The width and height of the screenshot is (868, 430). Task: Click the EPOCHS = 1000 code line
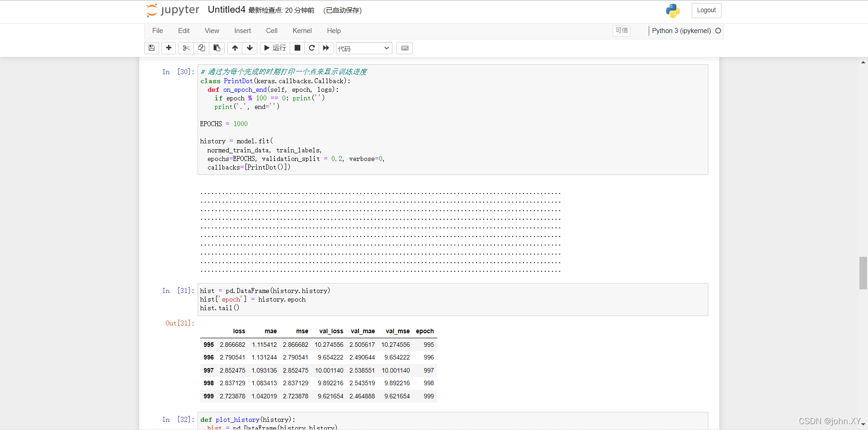point(224,124)
